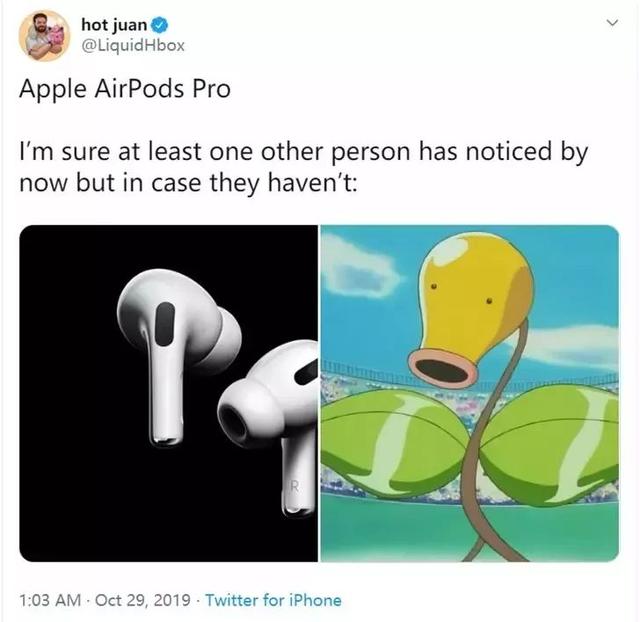Open the AirPods Pro photo
This screenshot has height=622, width=640.
pos(169,393)
